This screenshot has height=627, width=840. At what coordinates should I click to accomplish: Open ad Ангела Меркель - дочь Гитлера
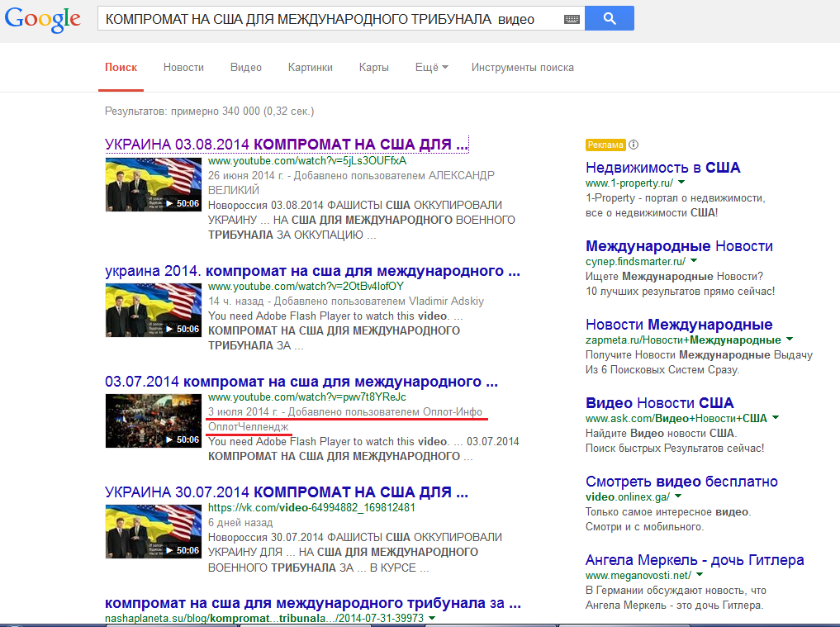coord(695,560)
